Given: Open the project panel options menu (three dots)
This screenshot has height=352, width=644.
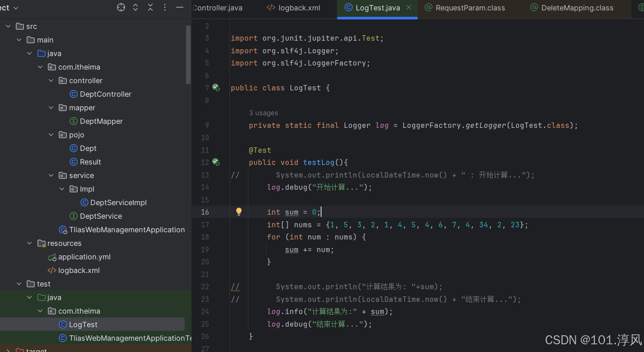Looking at the screenshot, I should tap(165, 7).
